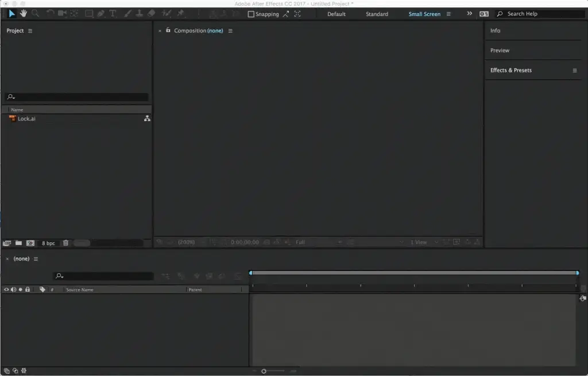Open the Project panel menu

(30, 31)
